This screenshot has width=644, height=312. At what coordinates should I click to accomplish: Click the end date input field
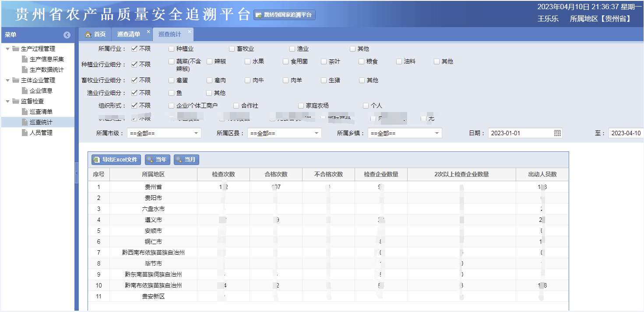click(625, 133)
